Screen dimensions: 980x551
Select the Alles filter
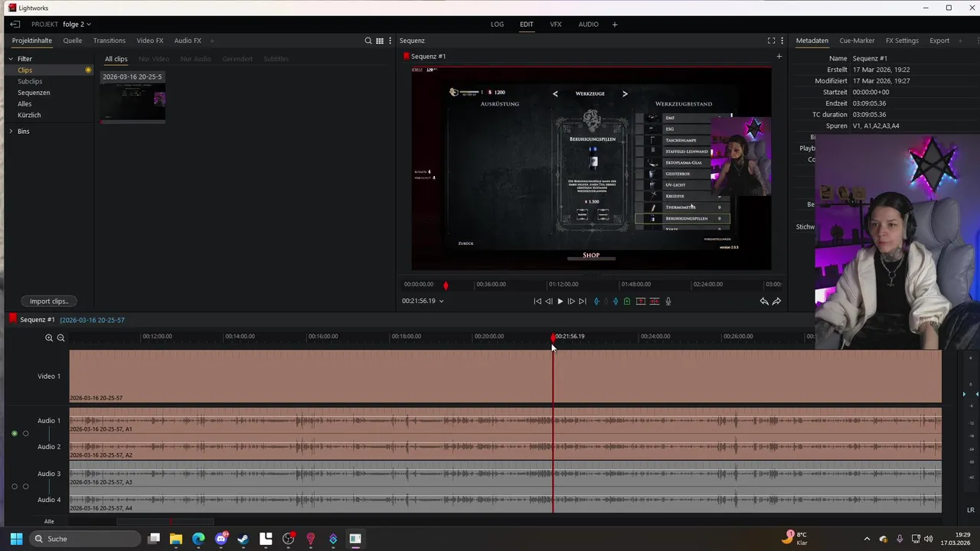(24, 103)
